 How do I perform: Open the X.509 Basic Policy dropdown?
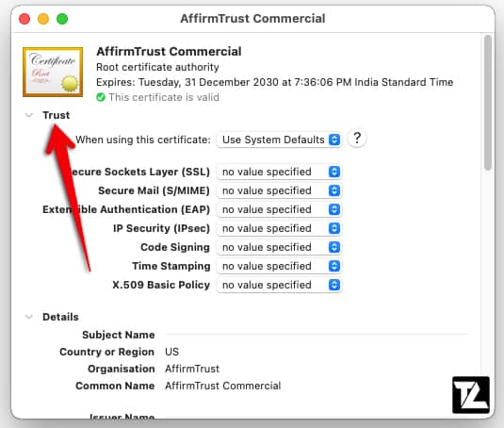tap(279, 285)
